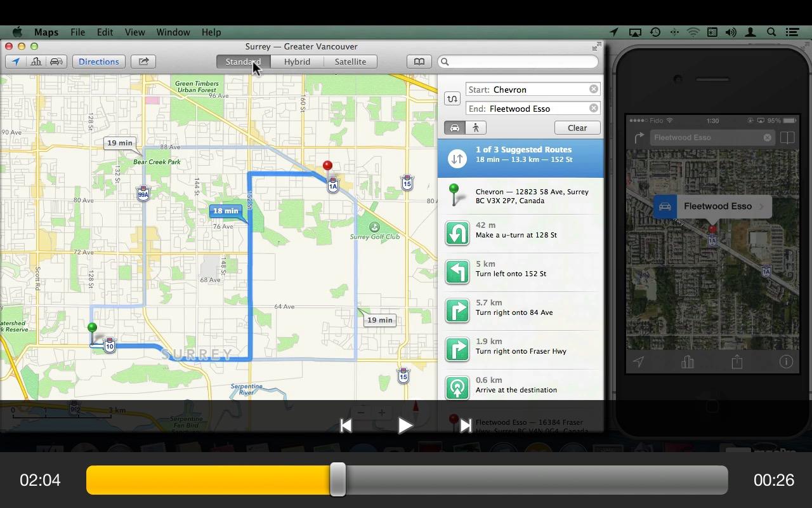Click the Start: Chevron input field
This screenshot has height=508, width=812.
point(533,90)
